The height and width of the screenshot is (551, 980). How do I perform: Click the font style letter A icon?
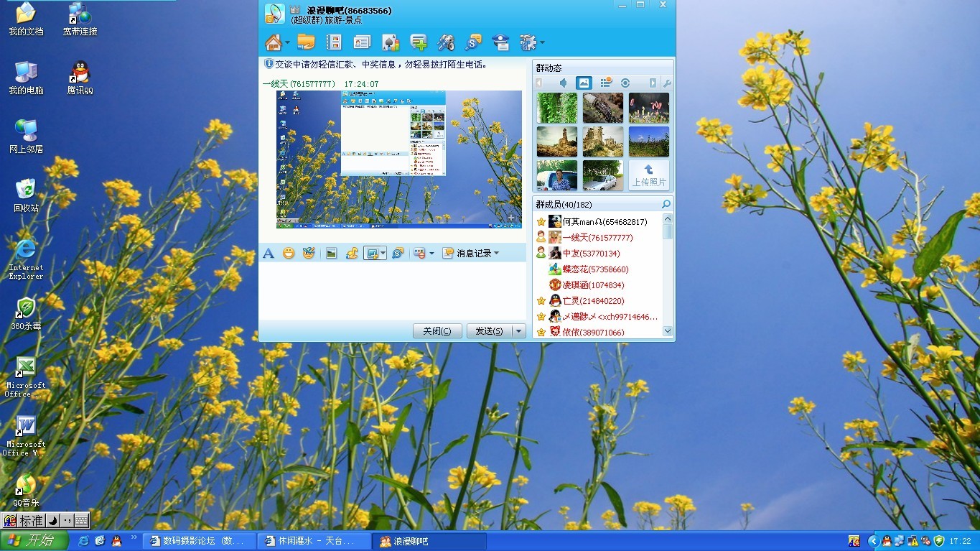coord(269,253)
